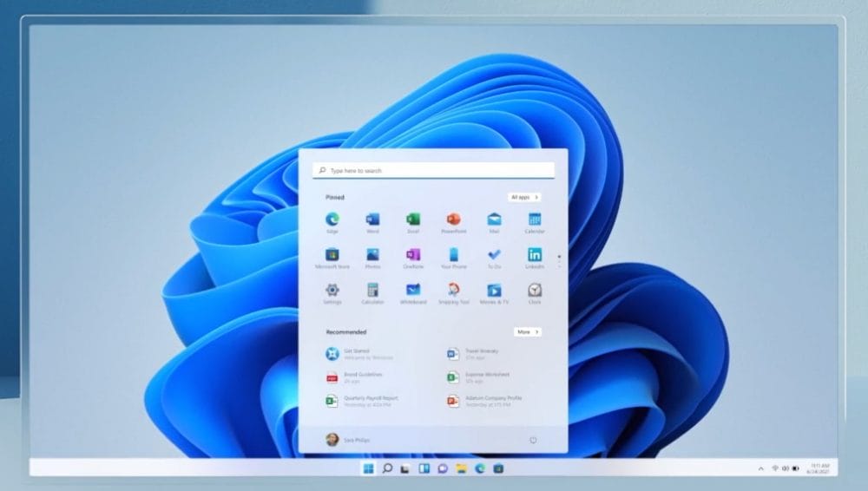The image size is (868, 491).
Task: Click the pinned apps page indicator dot
Action: [559, 257]
